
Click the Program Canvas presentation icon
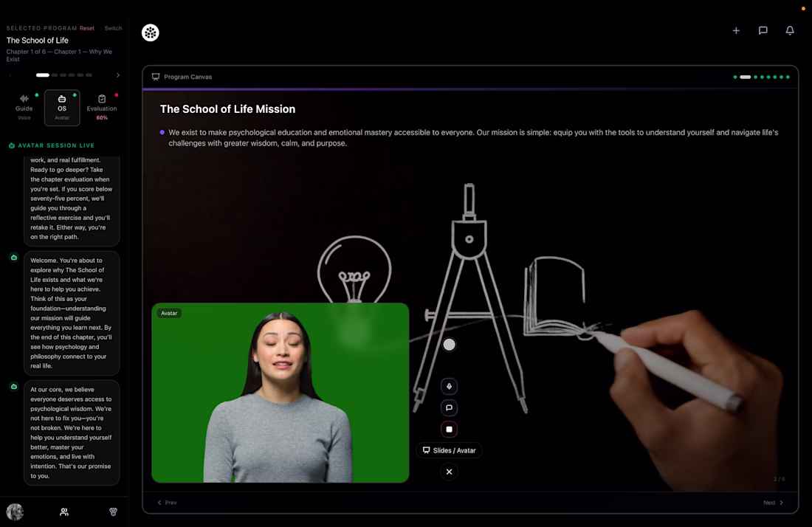point(155,77)
